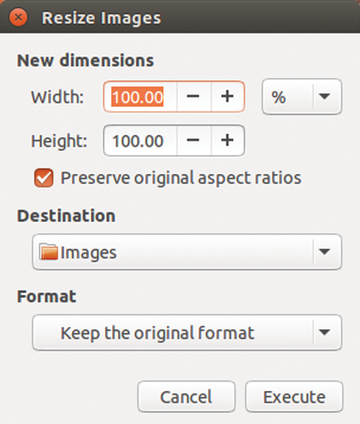The width and height of the screenshot is (360, 424).
Task: Increase the Height value with plus button
Action: tap(227, 140)
